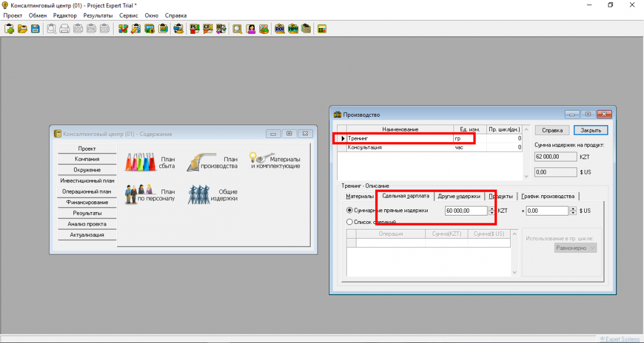Open the Общие издержки module icon
The width and height of the screenshot is (644, 343).
click(212, 195)
